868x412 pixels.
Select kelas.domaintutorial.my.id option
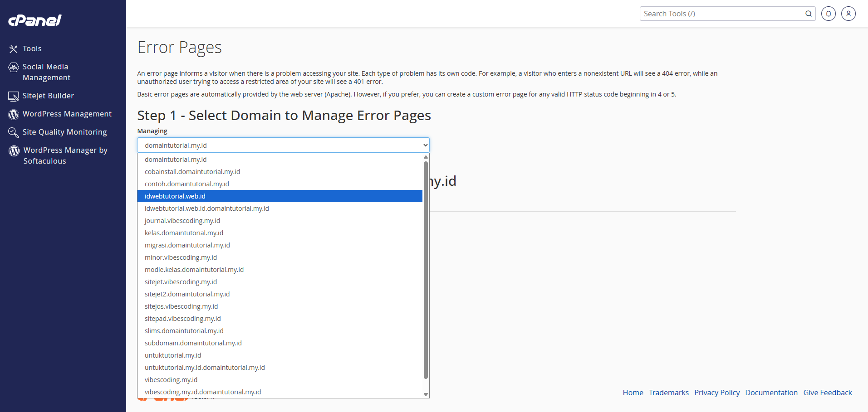(x=280, y=233)
